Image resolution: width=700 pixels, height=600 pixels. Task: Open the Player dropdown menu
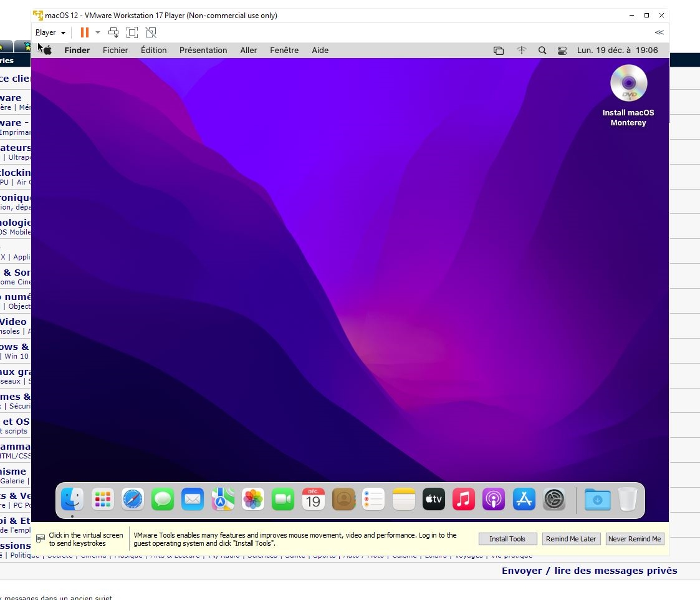tap(50, 32)
